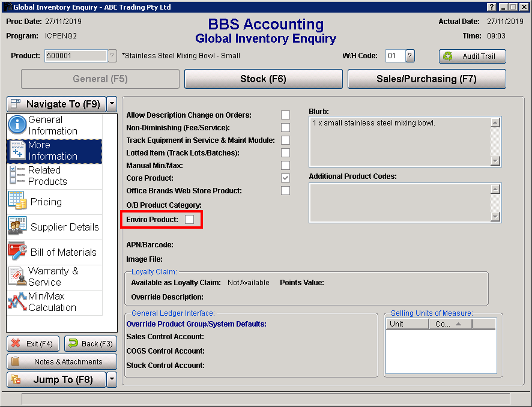Open the Min/Max Calculation chart icon
Viewport: 532px width, 407px height.
17,302
